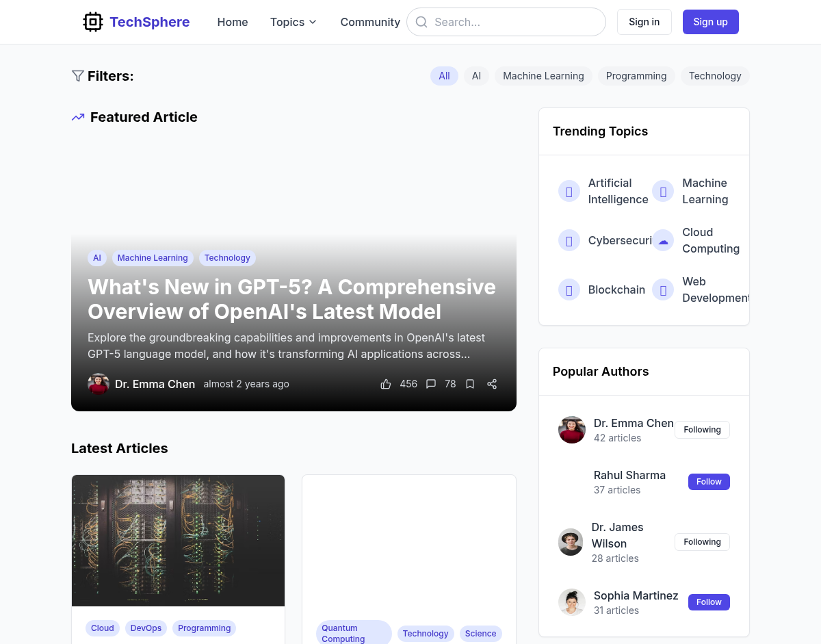Click Dr. Emma Chen's avatar in Popular Authors
This screenshot has width=821, height=644.
[572, 430]
